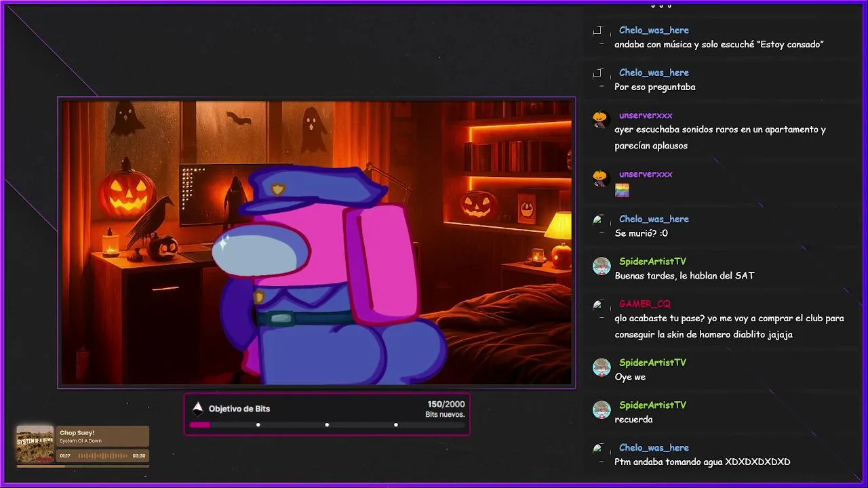Click the '150/2000' Bits counter
Screen dimensions: 868x488
click(446, 404)
